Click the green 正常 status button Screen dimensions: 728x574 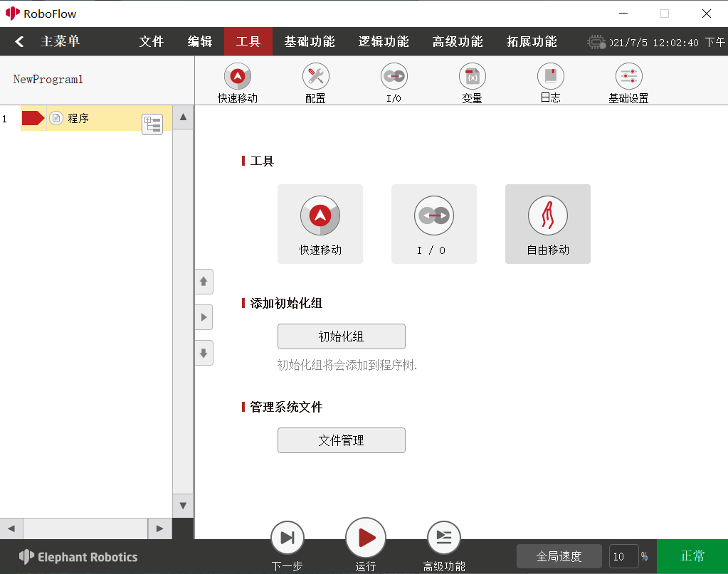tap(692, 556)
